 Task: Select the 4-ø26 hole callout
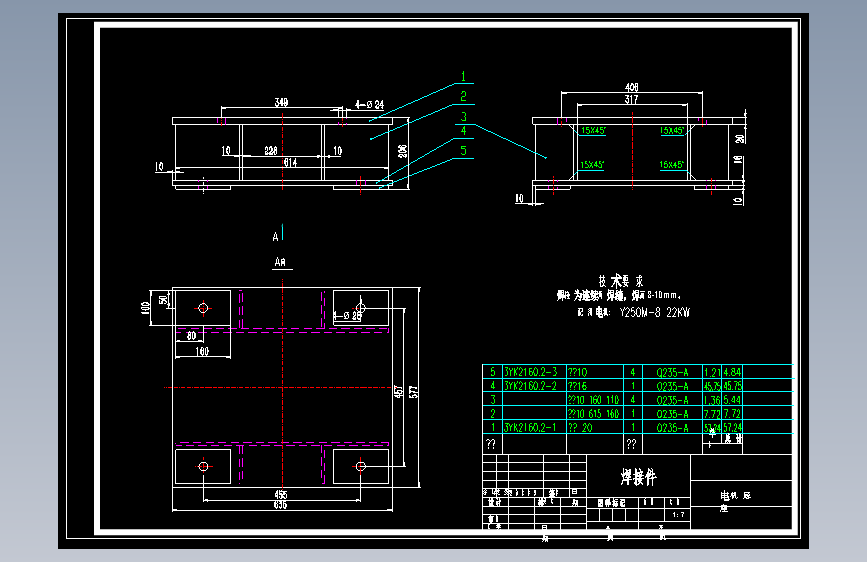coord(348,316)
